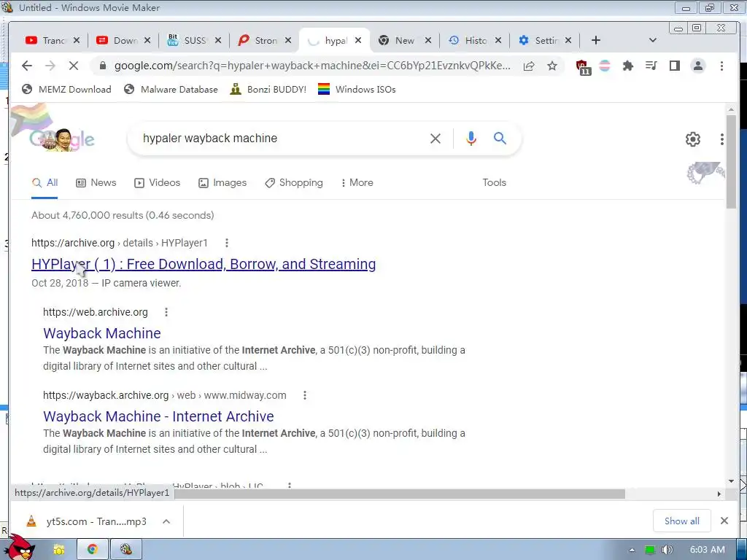This screenshot has height=560, width=747.
Task: Show hidden system tray icons
Action: pos(632,550)
